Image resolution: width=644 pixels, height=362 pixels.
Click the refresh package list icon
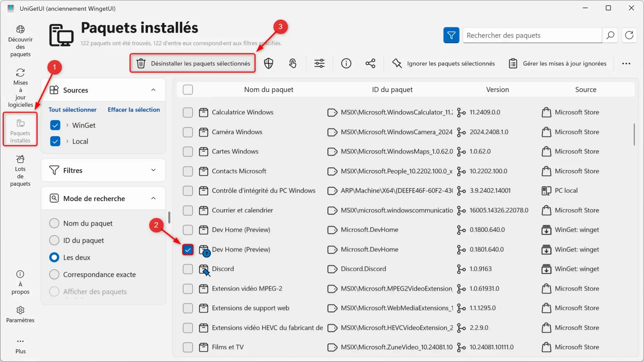[629, 35]
